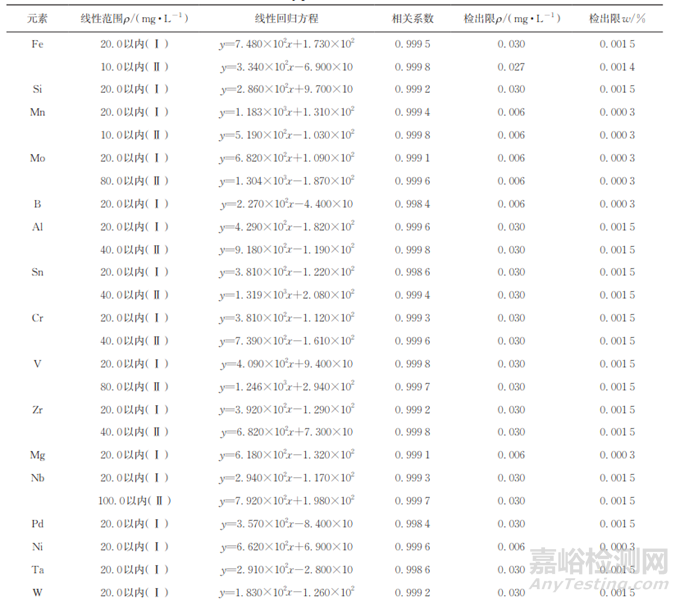Click the Mg element label

(x=37, y=455)
